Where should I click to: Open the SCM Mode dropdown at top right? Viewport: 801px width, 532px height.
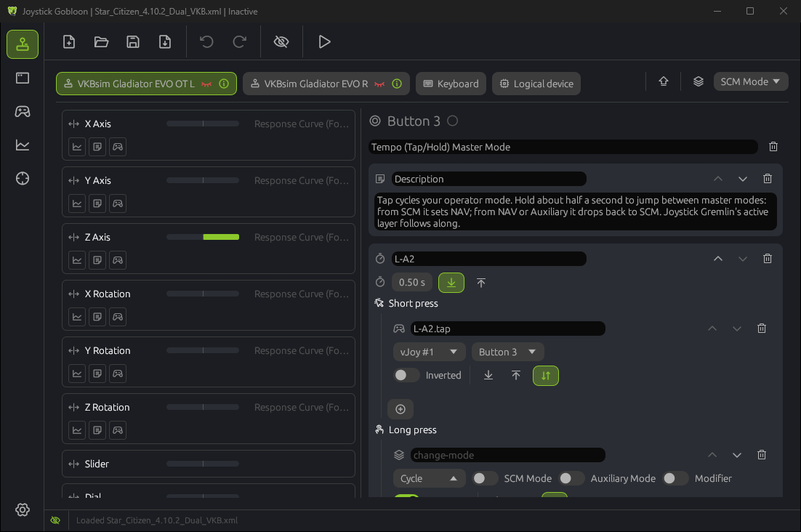[x=750, y=81]
